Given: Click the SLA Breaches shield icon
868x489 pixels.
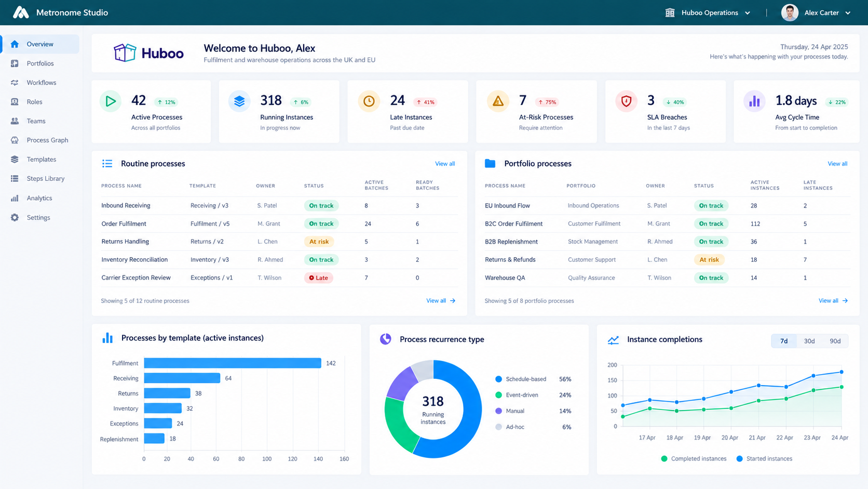Looking at the screenshot, I should click(x=626, y=101).
